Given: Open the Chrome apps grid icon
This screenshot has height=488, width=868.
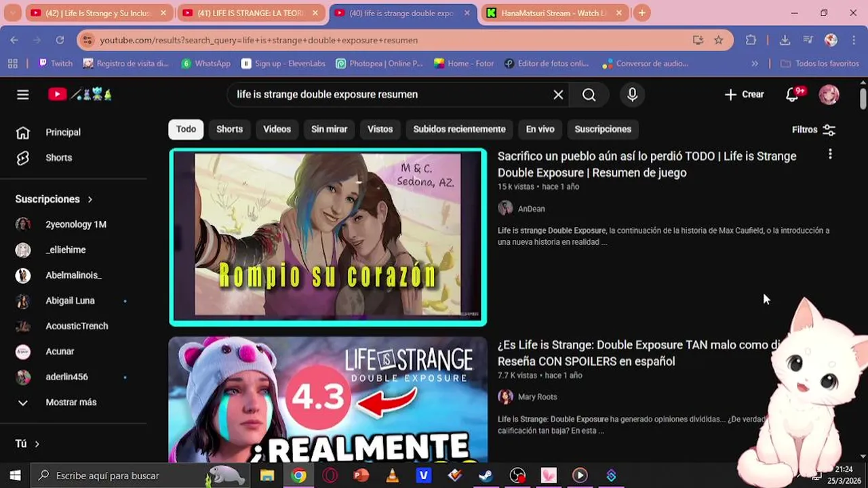Looking at the screenshot, I should 12,64.
